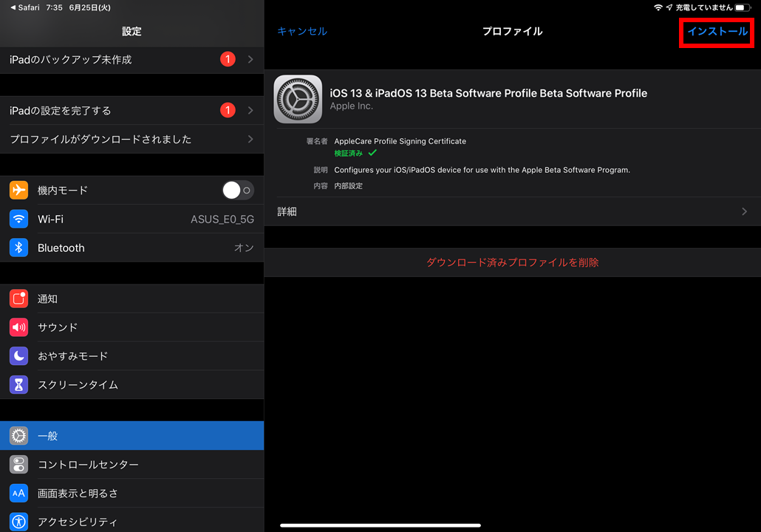Viewport: 761px width, 532px height.
Task: Return to Safari via back link
Action: pos(25,7)
